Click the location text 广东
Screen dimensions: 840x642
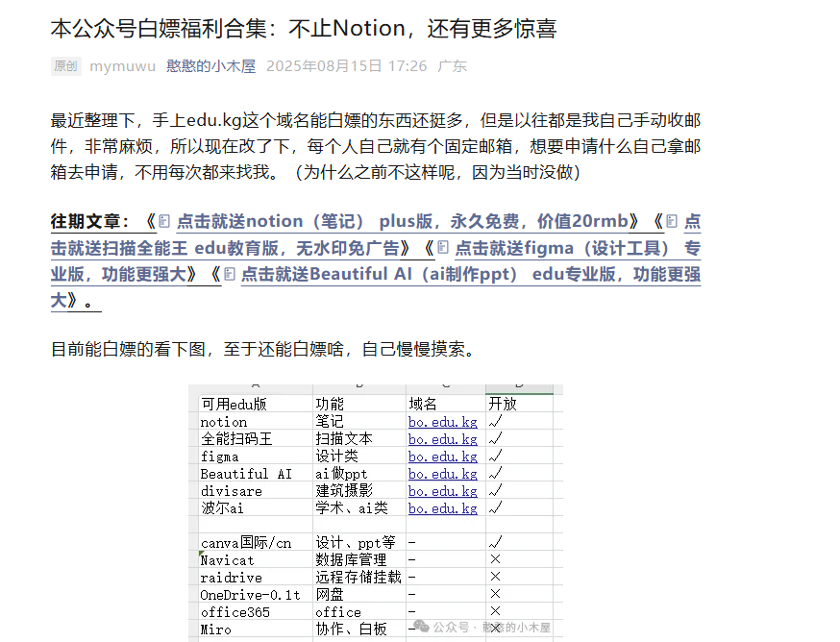click(x=452, y=66)
